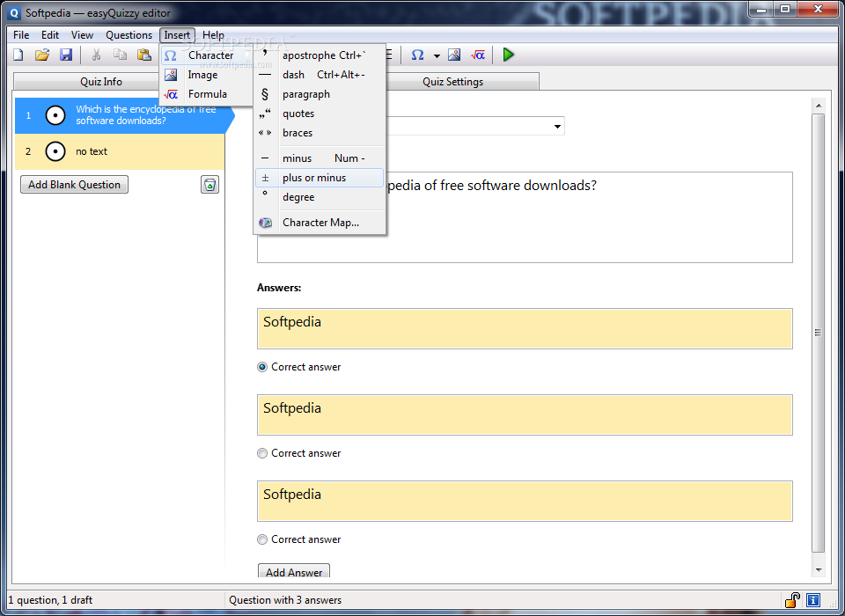The height and width of the screenshot is (616, 845).
Task: Insert degree symbol from submenu
Action: tap(320, 197)
